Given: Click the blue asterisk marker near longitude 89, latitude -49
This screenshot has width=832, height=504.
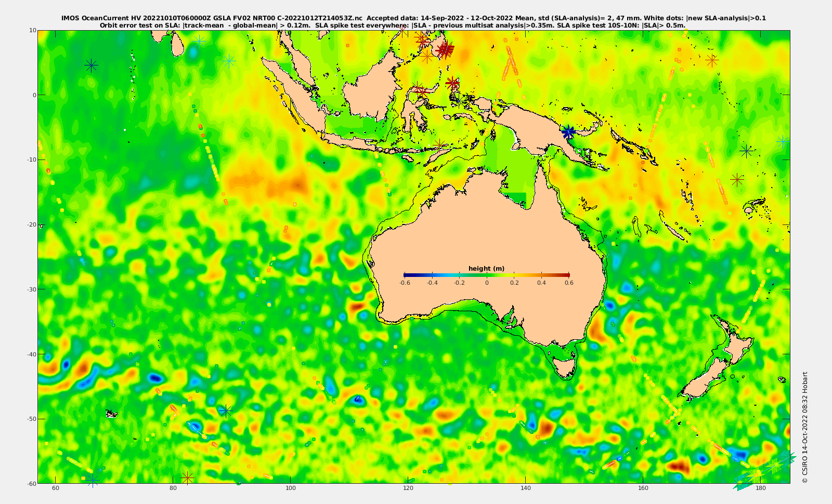Looking at the screenshot, I should pyautogui.click(x=225, y=410).
